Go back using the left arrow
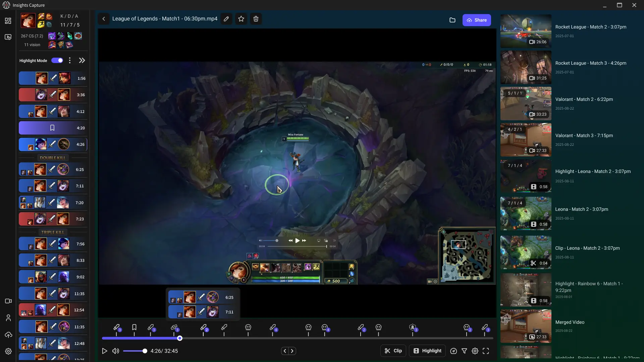Image resolution: width=644 pixels, height=362 pixels. [x=104, y=19]
